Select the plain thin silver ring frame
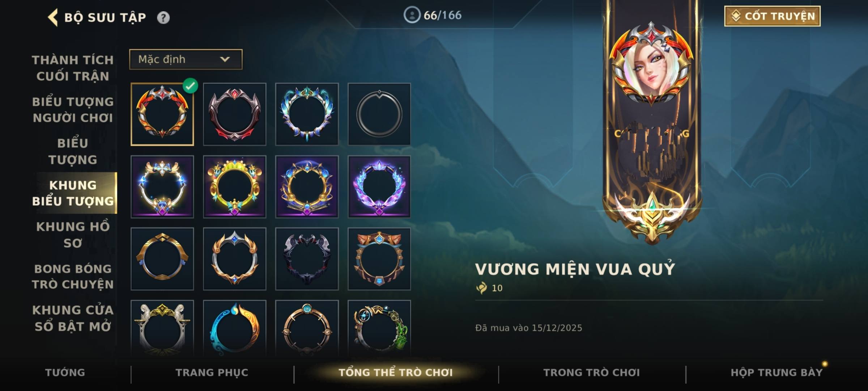The width and height of the screenshot is (868, 391). (379, 114)
